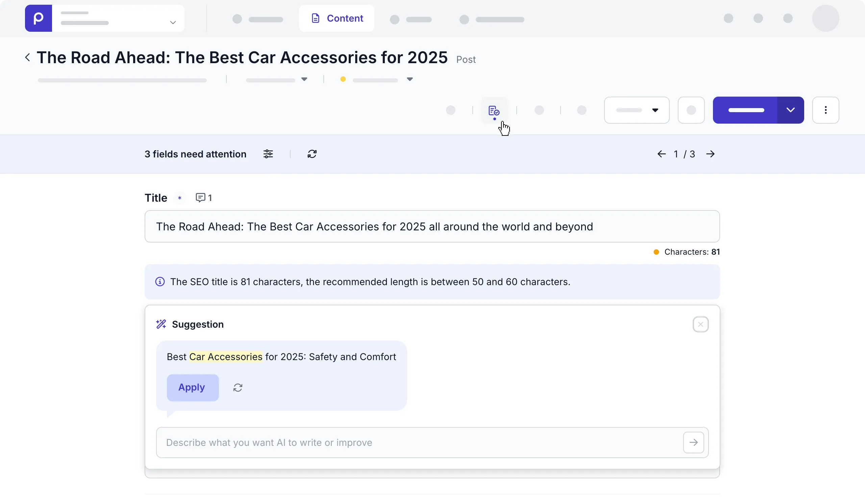Click the 'Characters: 81' counter
This screenshot has width=865, height=504.
click(x=687, y=252)
